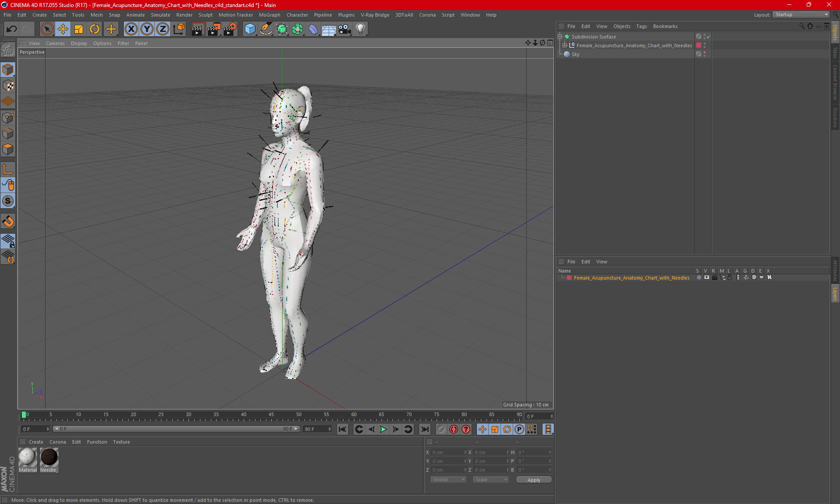Click the Female_Acupuncture object layer color swatch
Viewport: 840px width, 504px height.
tap(699, 45)
